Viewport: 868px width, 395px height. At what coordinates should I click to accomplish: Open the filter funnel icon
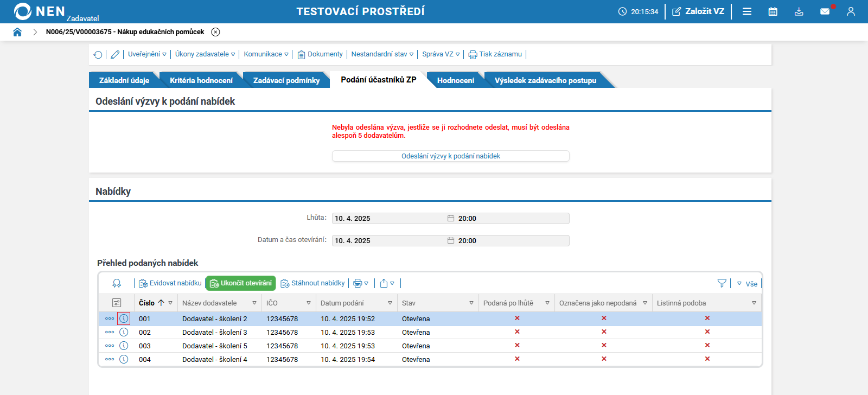click(722, 283)
